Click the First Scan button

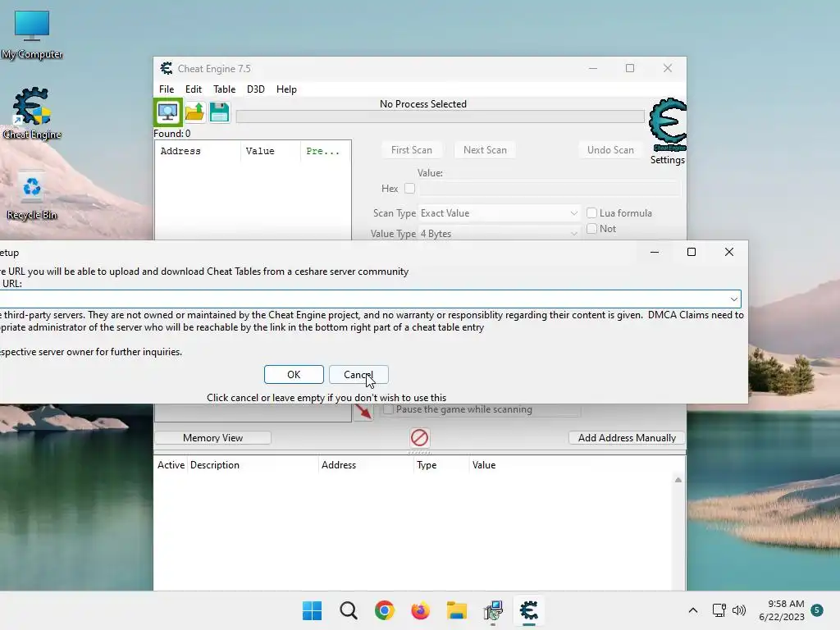(x=412, y=150)
